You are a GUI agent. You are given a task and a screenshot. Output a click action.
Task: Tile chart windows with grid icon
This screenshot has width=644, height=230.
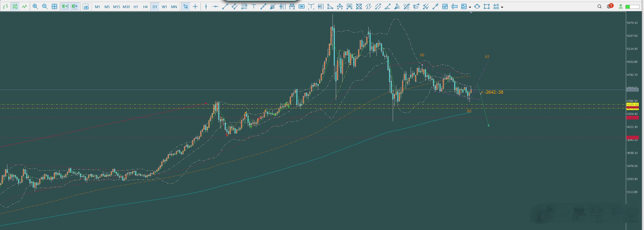(x=54, y=7)
